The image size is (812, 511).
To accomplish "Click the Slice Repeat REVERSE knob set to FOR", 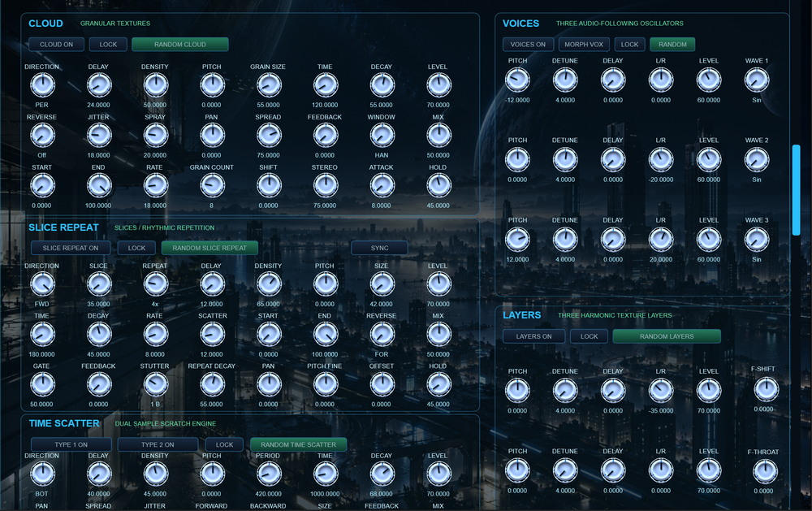I will [x=382, y=334].
